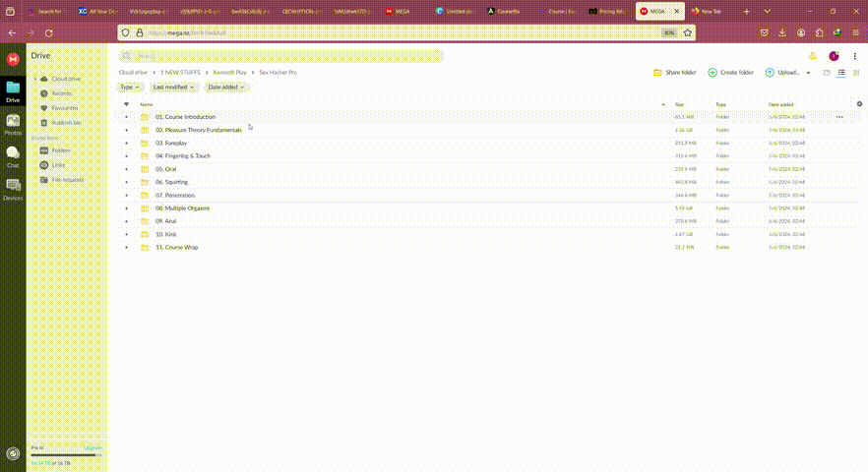
Task: Sort by the Size column header
Action: tap(679, 104)
